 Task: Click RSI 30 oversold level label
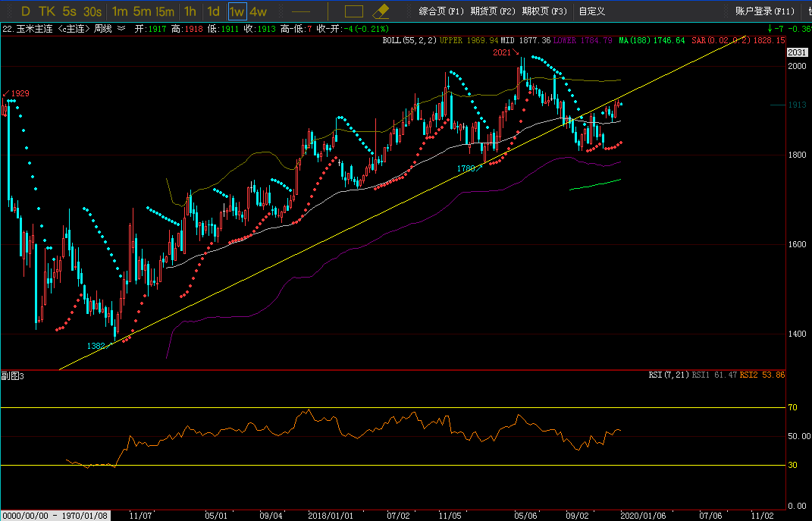792,465
